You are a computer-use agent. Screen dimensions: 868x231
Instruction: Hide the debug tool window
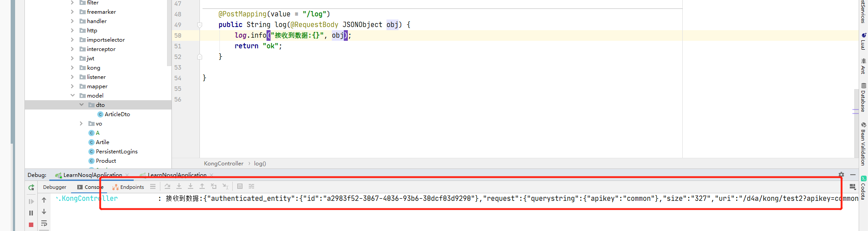coord(853,175)
